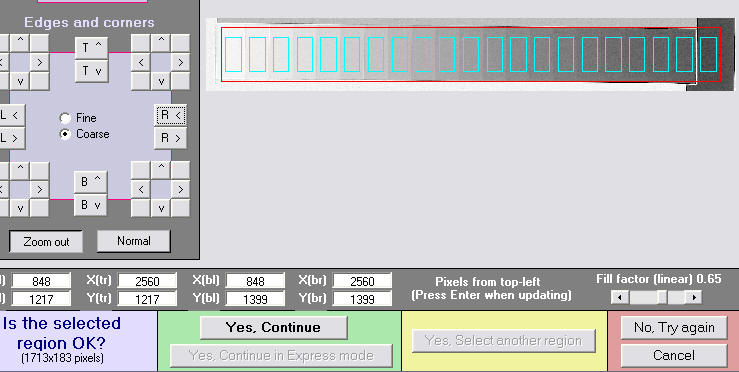This screenshot has width=739, height=372.
Task: Decrease fill factor with left slider arrow
Action: (x=620, y=297)
